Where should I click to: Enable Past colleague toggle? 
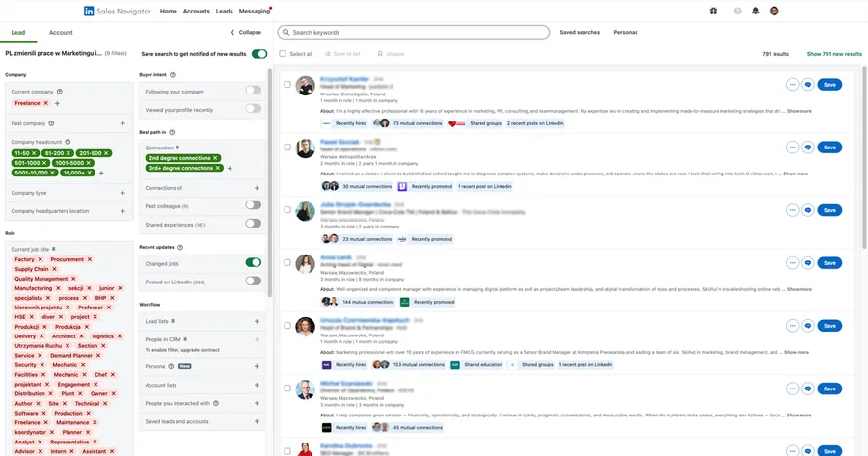253,205
